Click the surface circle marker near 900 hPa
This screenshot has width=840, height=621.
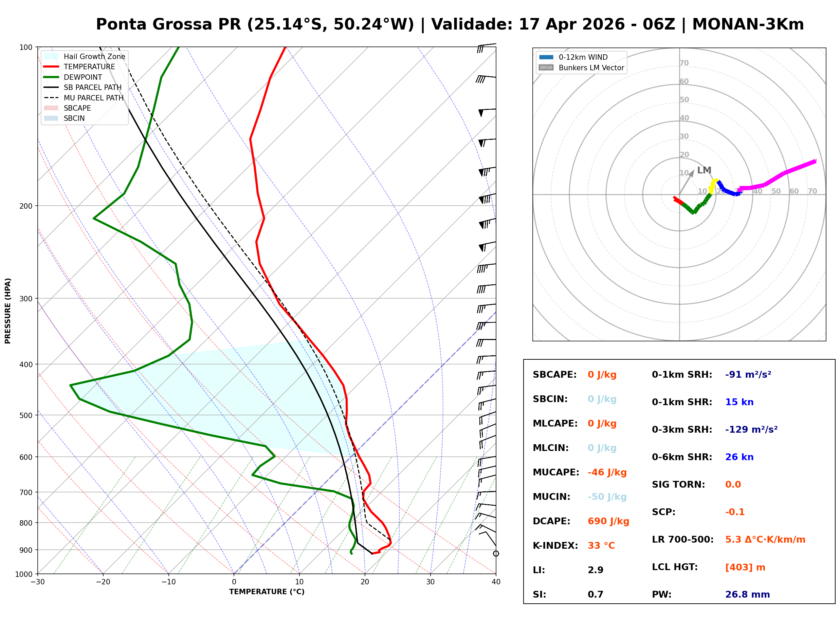(496, 554)
